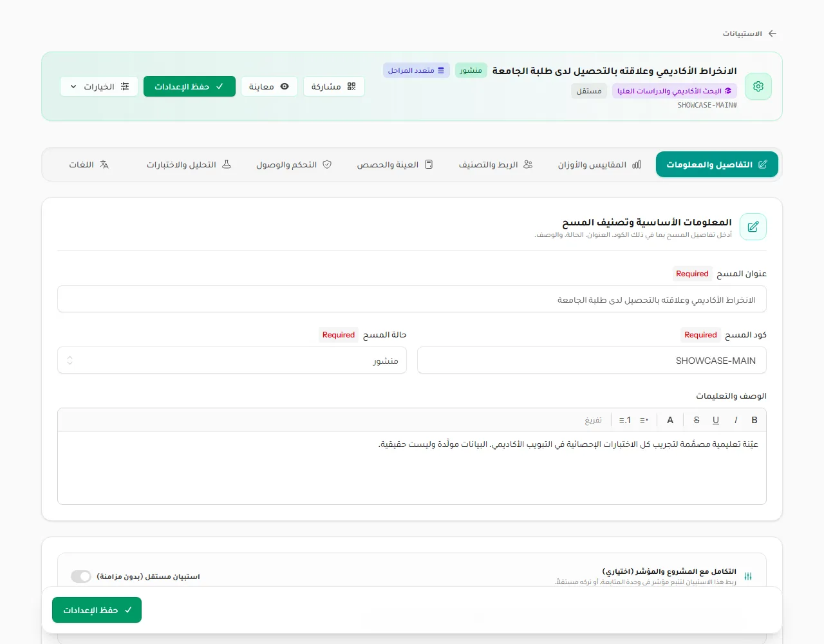This screenshot has width=824, height=644.
Task: Insert a bulleted list in the editor
Action: [644, 420]
